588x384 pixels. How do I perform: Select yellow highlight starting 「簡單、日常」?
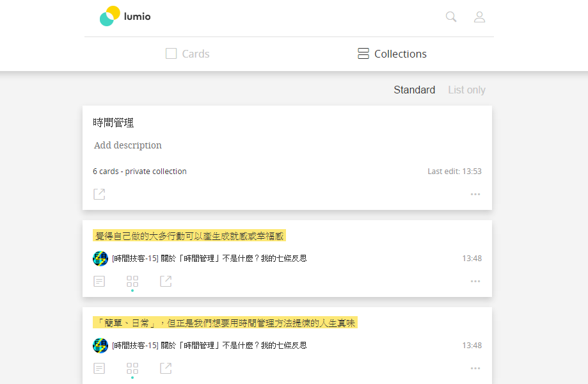(225, 323)
